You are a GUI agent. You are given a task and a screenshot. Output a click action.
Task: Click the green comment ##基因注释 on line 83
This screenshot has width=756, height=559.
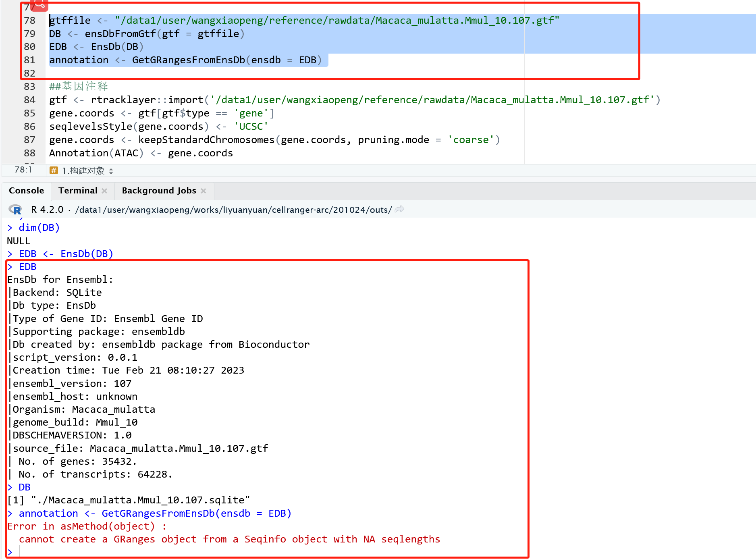(x=78, y=86)
